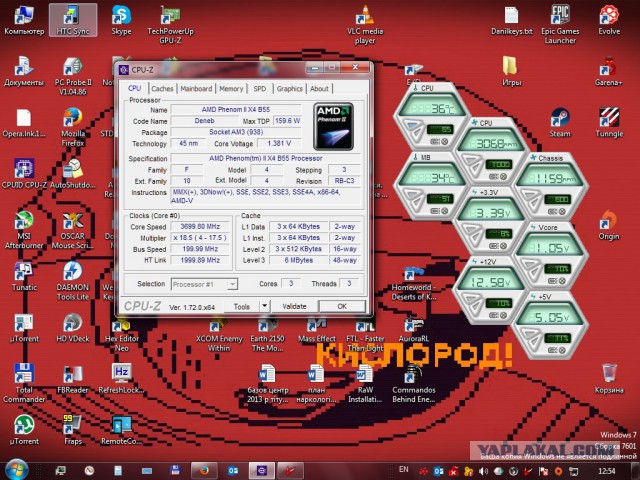
Task: Click CPU-Z taskbar button
Action: pyautogui.click(x=262, y=471)
